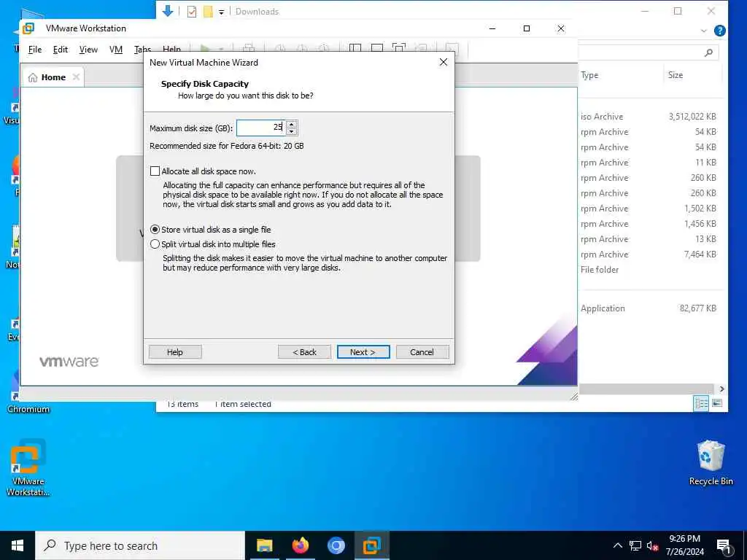This screenshot has width=747, height=560.
Task: Increase disk size with spinner up arrow
Action: tap(292, 124)
